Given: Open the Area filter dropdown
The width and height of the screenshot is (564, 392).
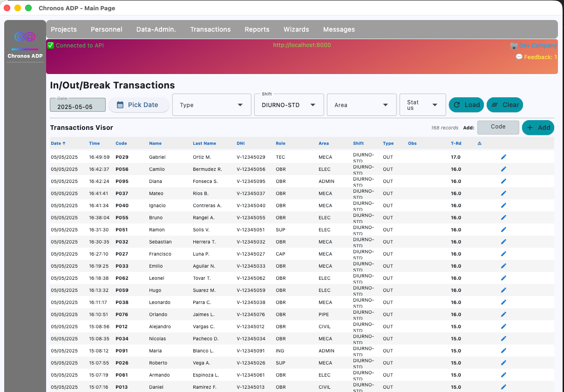Looking at the screenshot, I should [x=361, y=105].
